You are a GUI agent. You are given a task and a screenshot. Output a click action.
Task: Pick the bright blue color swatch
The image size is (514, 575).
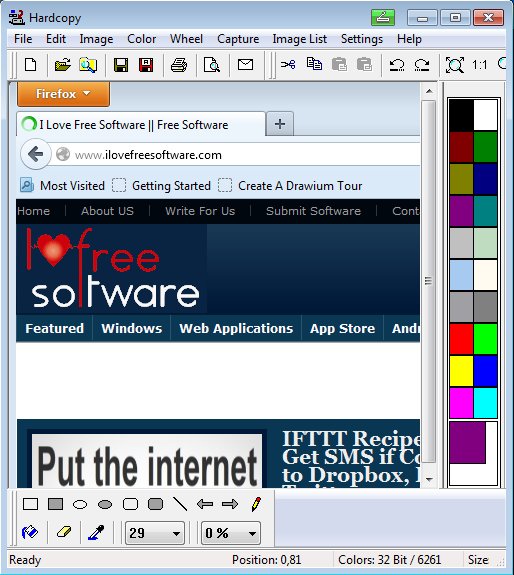click(485, 371)
